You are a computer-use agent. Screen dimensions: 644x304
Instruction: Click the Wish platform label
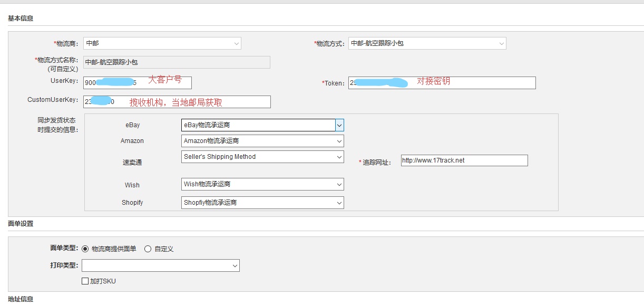click(x=132, y=185)
